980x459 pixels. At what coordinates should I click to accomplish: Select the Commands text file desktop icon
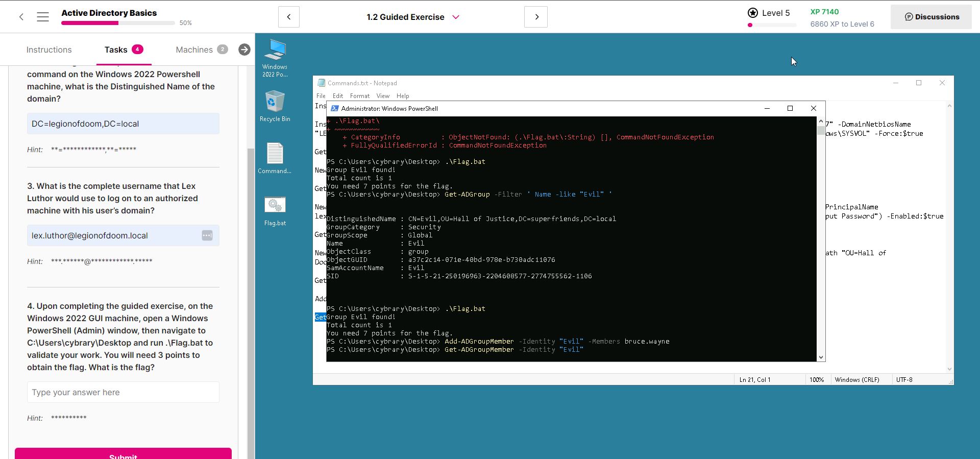(275, 158)
